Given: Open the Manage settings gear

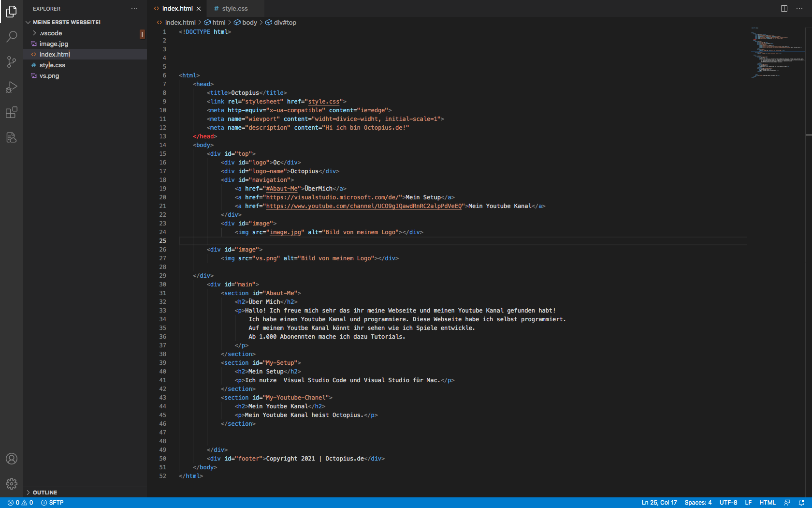Looking at the screenshot, I should (12, 484).
